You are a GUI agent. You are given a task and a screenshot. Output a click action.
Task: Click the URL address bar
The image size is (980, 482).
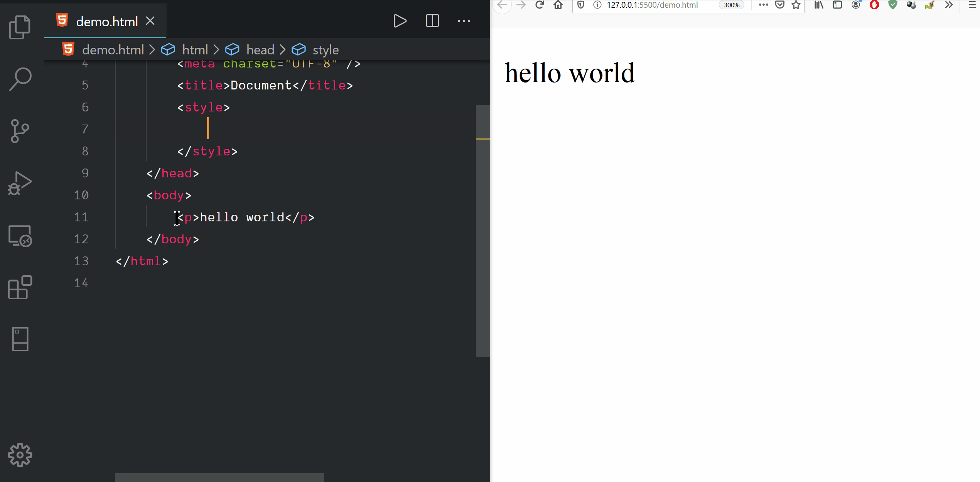point(652,5)
